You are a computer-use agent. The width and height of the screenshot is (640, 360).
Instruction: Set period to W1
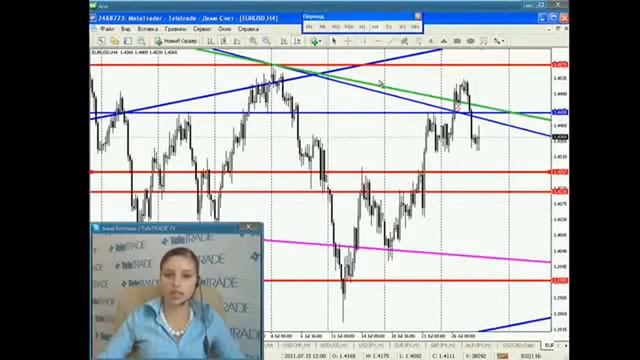(x=402, y=27)
